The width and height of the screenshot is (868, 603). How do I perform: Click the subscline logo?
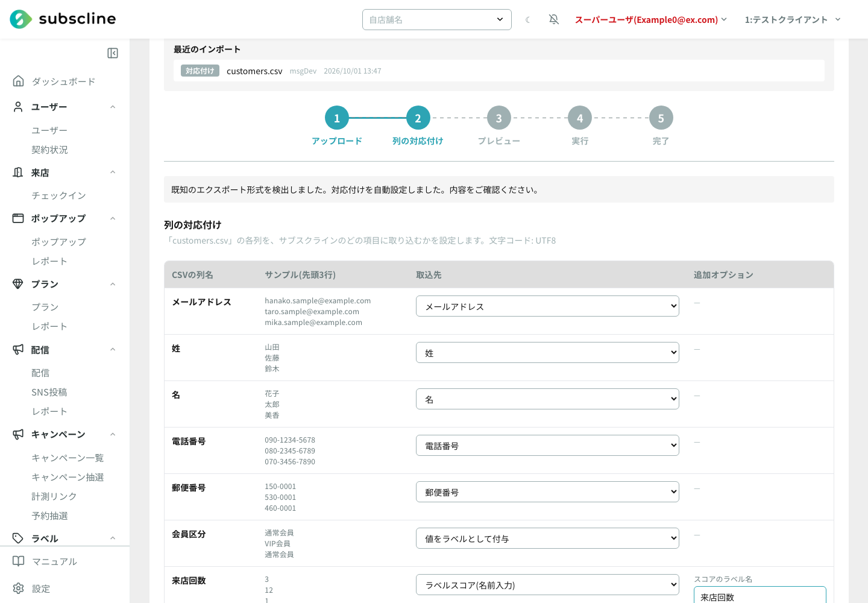coord(63,19)
